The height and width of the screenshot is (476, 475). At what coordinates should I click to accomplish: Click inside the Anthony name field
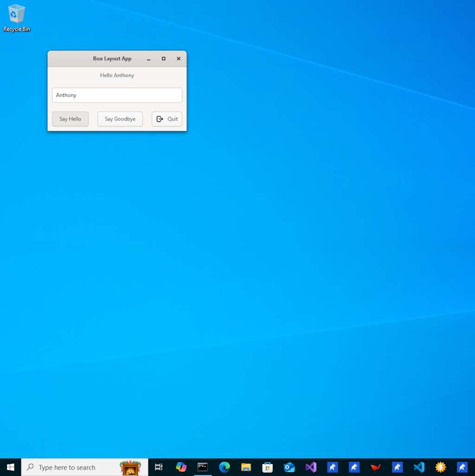tap(116, 95)
